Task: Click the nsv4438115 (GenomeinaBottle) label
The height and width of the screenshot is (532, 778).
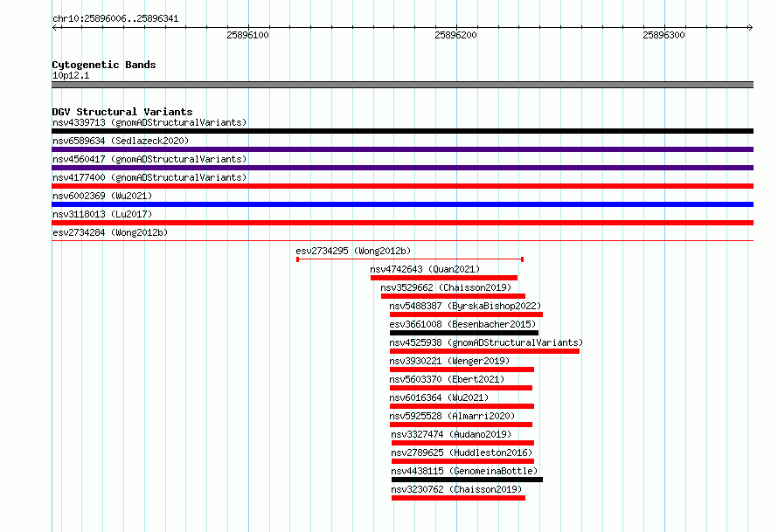Action: click(464, 471)
